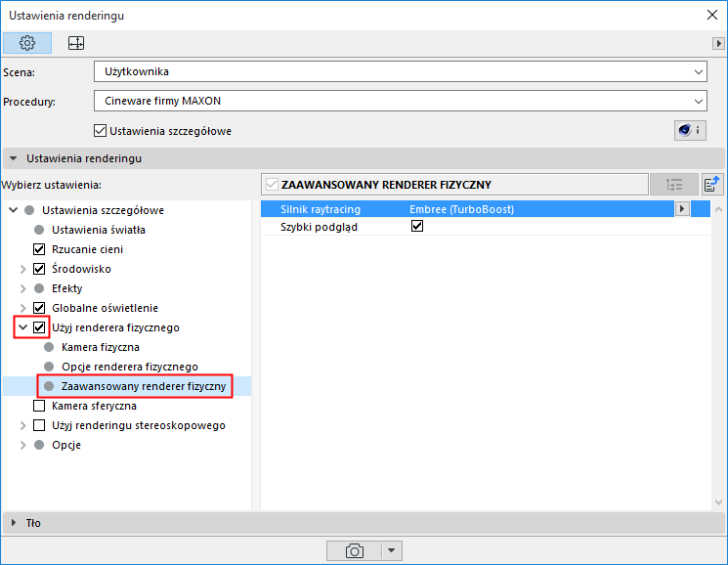
Task: Select Opcje renderera fizycznego item
Action: coord(130,367)
